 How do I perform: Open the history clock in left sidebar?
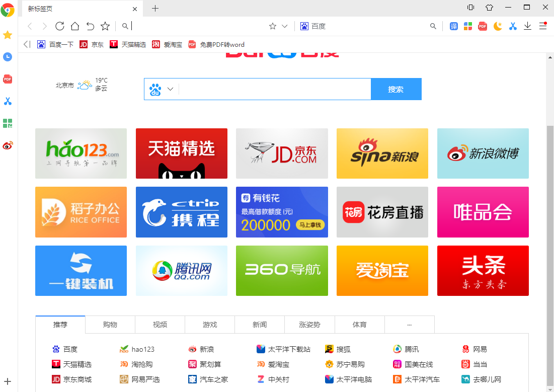(x=8, y=57)
